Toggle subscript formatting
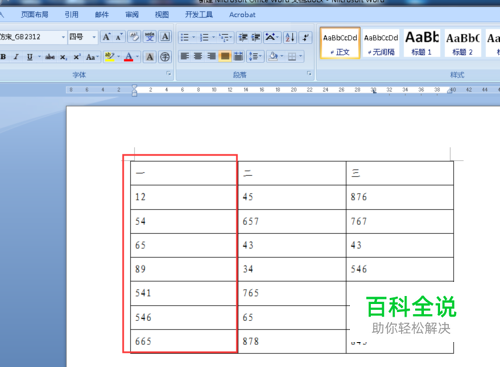Screen dimensions: 500x367 tap(63, 57)
